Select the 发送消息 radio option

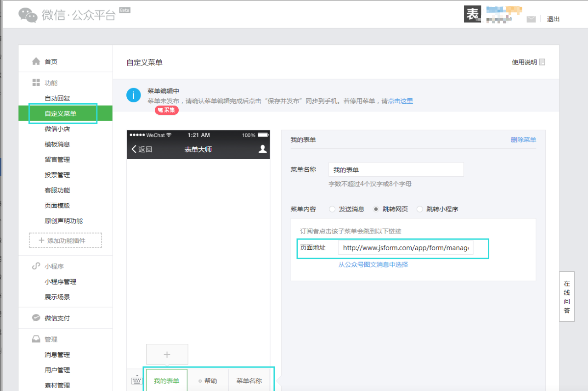(x=332, y=209)
